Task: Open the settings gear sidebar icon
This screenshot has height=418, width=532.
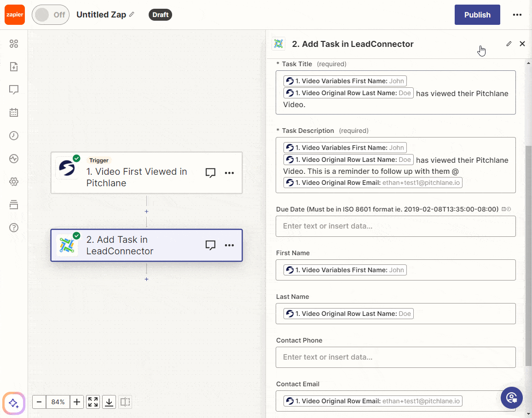Action: [13, 182]
